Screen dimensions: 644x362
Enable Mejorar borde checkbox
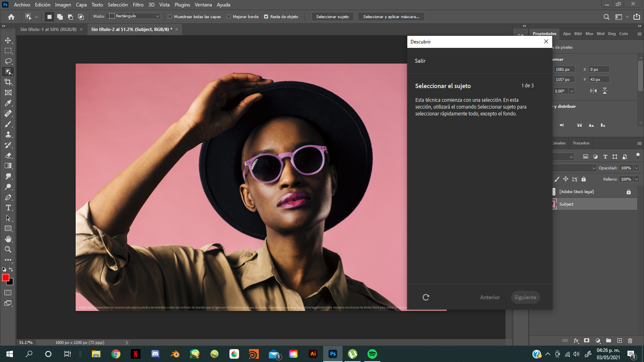point(229,17)
